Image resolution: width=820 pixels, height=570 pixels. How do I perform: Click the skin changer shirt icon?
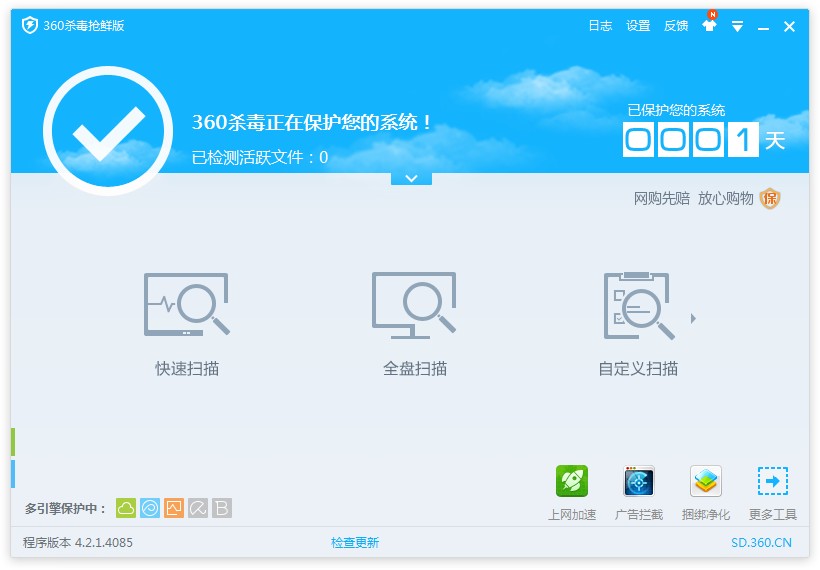click(x=709, y=26)
